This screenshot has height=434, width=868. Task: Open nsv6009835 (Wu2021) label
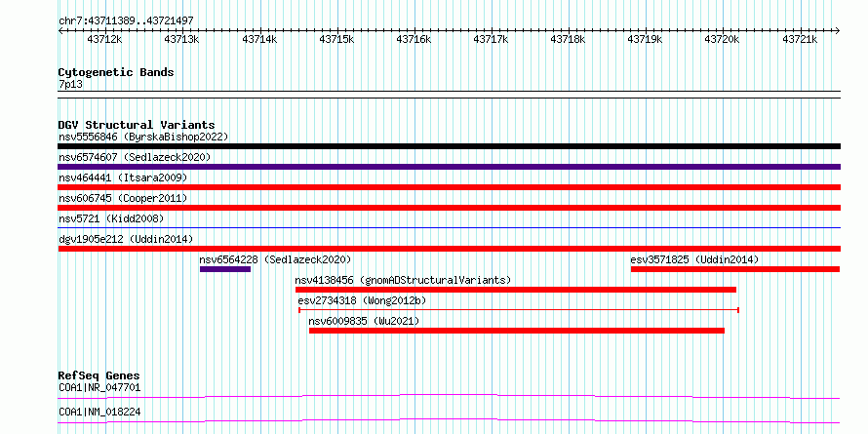click(x=364, y=321)
